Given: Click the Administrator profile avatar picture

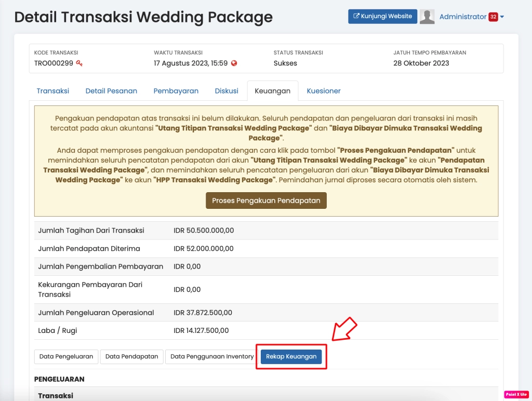Looking at the screenshot, I should click(x=427, y=17).
